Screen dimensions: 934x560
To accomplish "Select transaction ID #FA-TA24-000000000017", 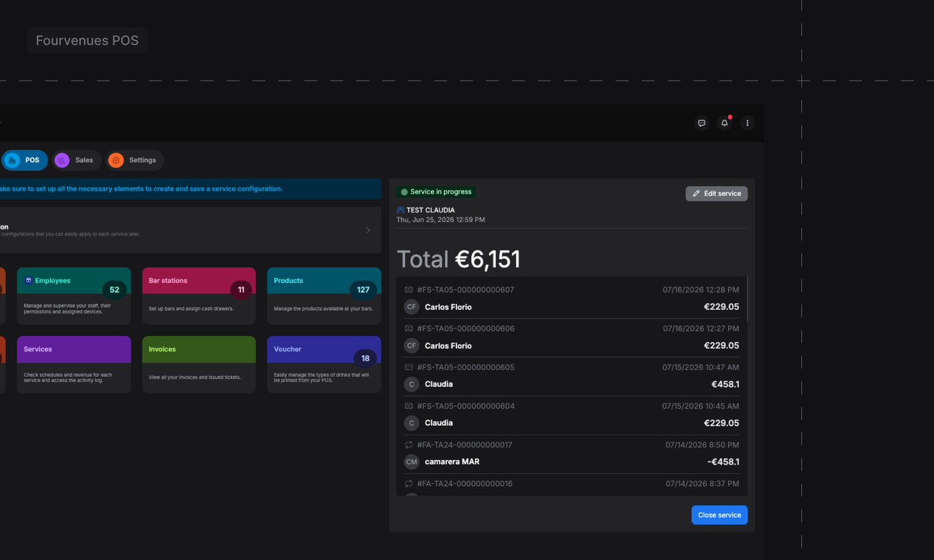I will [464, 445].
